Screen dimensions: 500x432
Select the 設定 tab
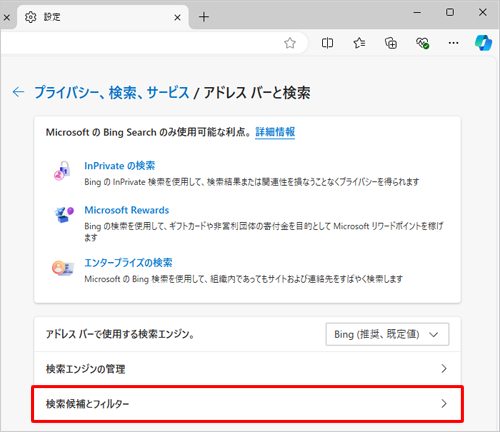pyautogui.click(x=102, y=17)
